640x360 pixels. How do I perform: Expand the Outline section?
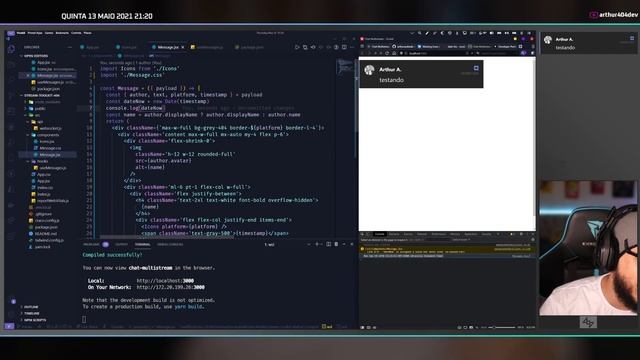(x=31, y=307)
